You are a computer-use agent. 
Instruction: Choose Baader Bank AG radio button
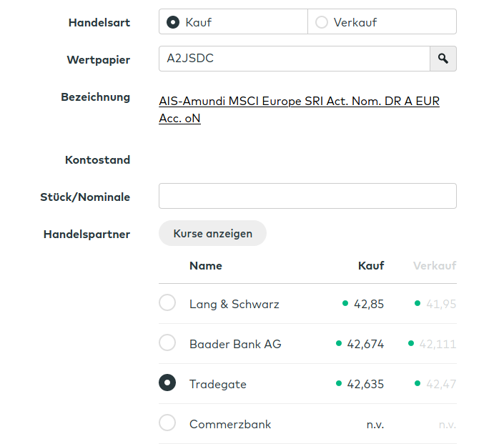[x=167, y=343]
